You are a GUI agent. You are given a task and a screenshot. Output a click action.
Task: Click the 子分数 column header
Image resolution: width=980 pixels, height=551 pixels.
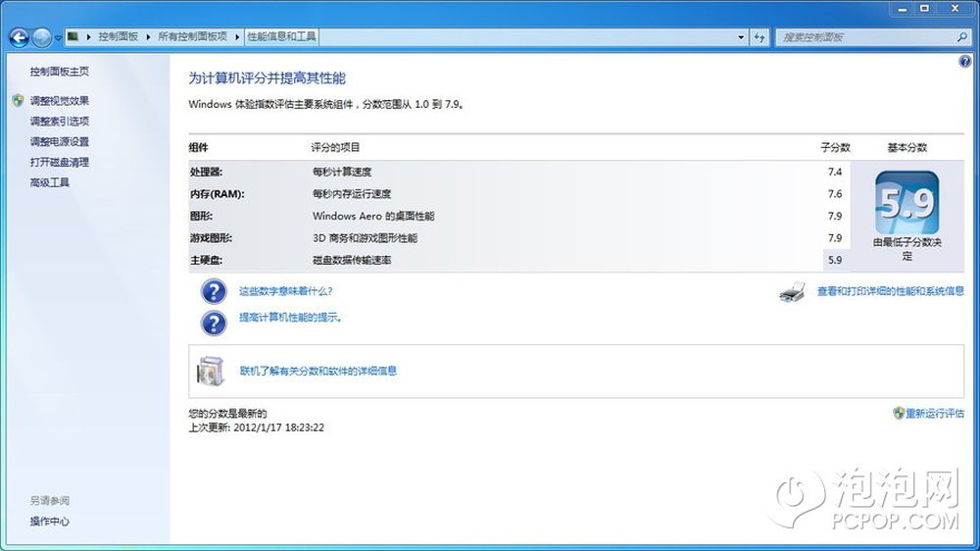(x=835, y=148)
